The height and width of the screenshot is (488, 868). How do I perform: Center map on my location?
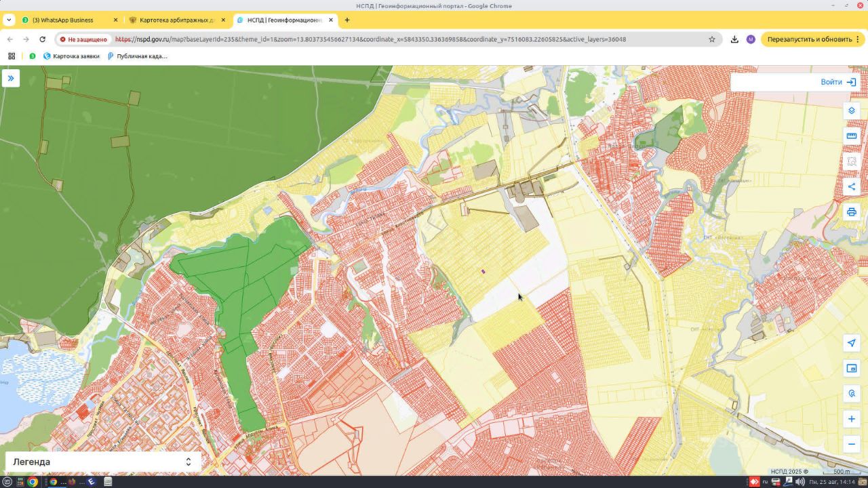click(852, 343)
